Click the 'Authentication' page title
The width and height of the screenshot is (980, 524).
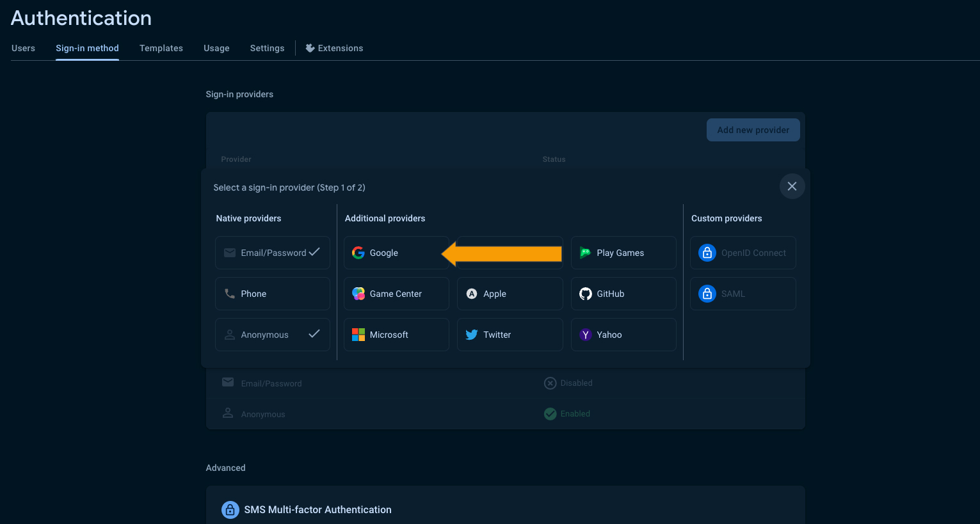pos(81,18)
